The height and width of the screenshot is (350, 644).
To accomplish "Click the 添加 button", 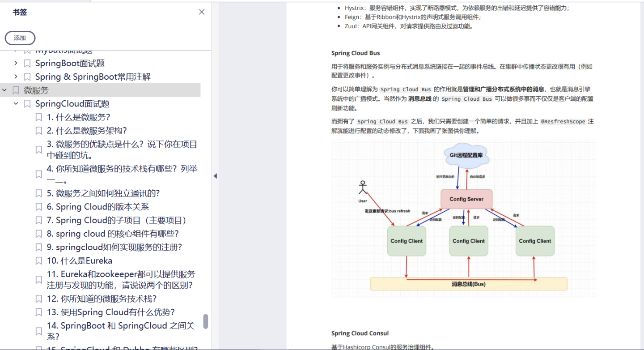I will pyautogui.click(x=20, y=38).
